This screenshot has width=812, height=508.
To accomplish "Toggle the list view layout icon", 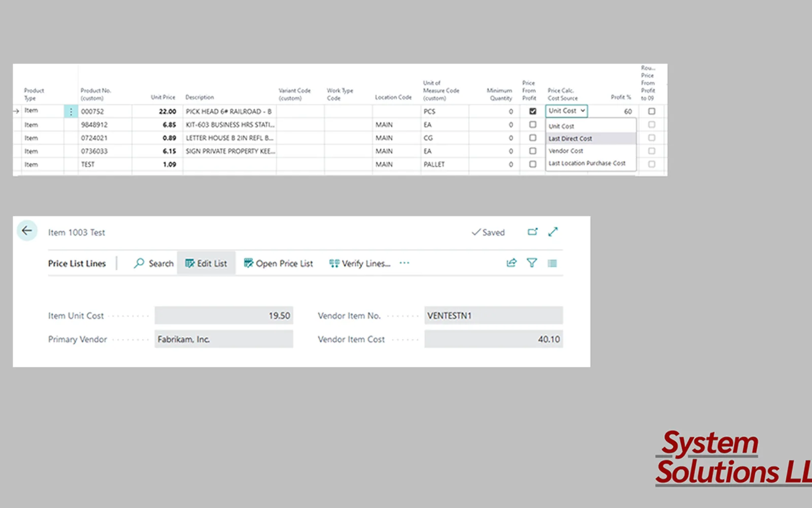I will 552,263.
